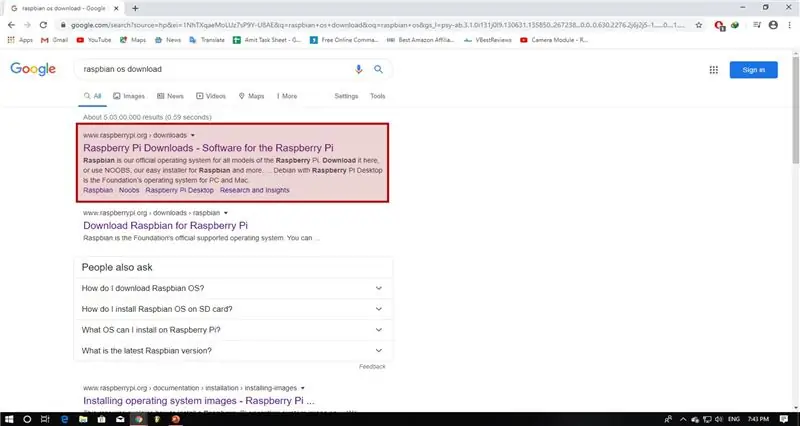The image size is (800, 426).
Task: Open Raspberry Pi Downloads - Software result
Action: [208, 148]
